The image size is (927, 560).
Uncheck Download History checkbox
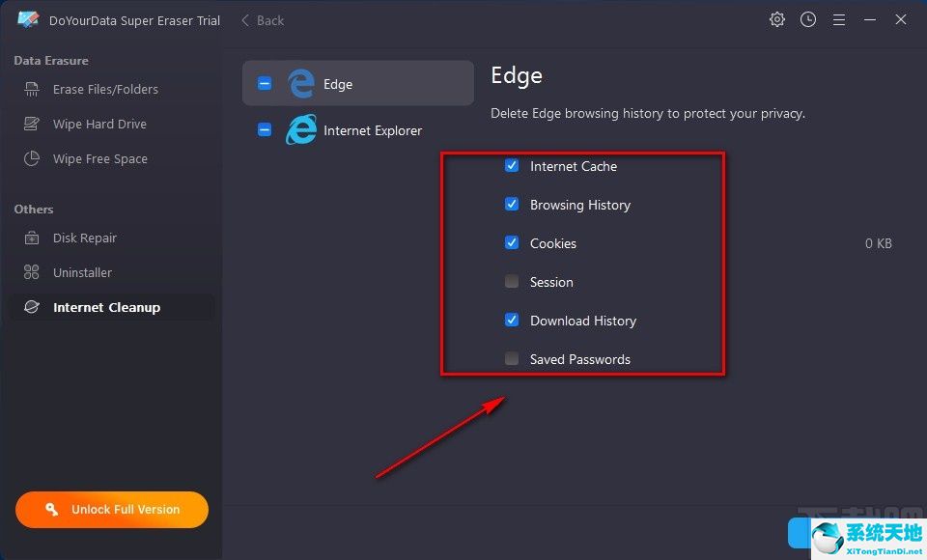click(x=512, y=320)
